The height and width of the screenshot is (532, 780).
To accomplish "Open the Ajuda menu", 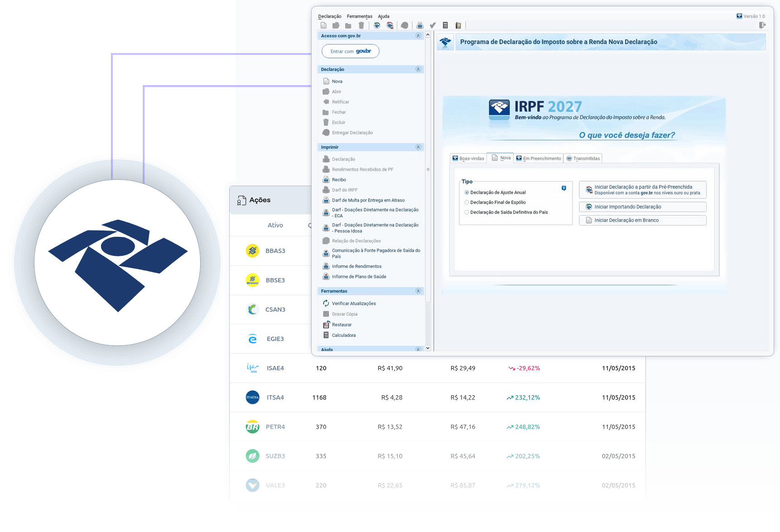I will [x=384, y=16].
